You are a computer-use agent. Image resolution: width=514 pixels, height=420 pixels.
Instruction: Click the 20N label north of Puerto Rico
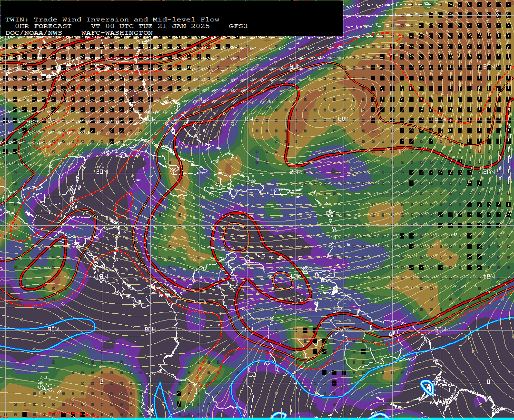point(296,171)
